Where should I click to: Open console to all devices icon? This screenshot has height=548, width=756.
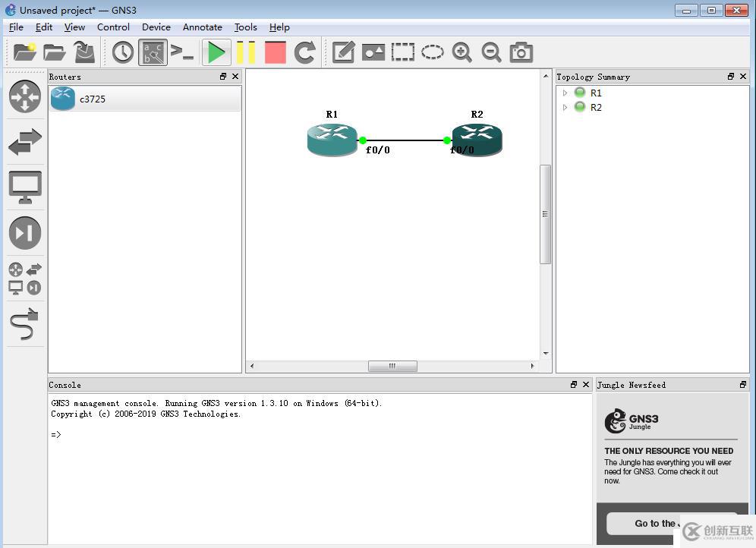182,52
